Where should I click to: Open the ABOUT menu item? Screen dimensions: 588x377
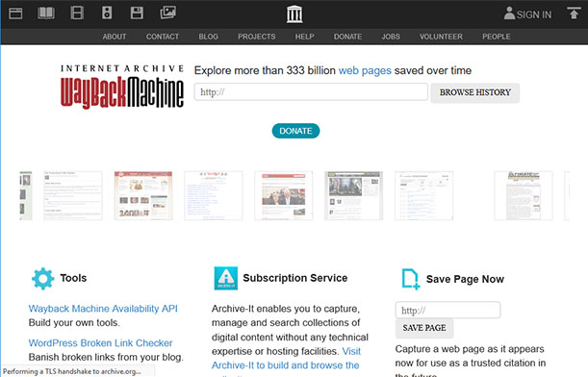point(115,37)
